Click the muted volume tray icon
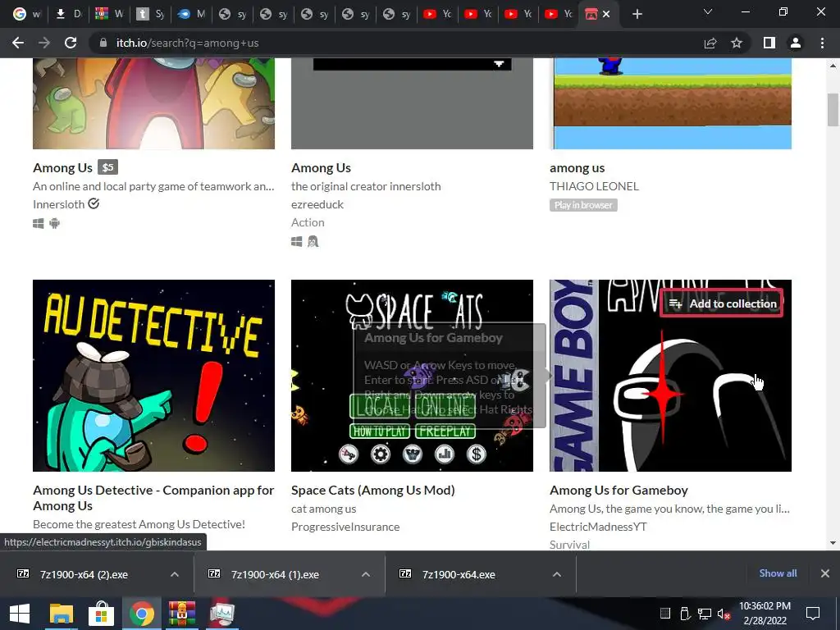The width and height of the screenshot is (840, 630). 724,614
